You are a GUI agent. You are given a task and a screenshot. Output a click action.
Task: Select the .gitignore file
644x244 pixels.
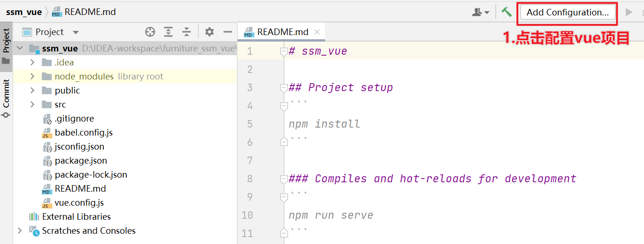click(74, 118)
